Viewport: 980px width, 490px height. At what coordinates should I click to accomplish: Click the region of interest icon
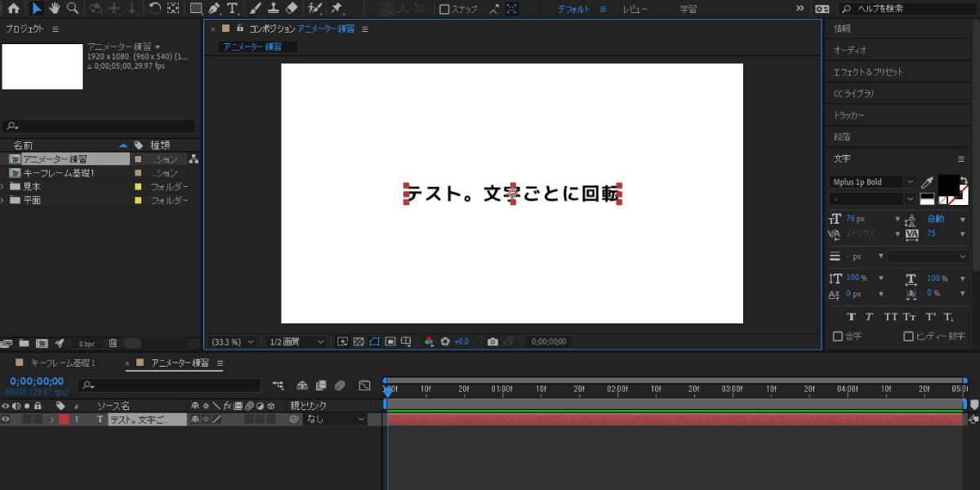[390, 341]
